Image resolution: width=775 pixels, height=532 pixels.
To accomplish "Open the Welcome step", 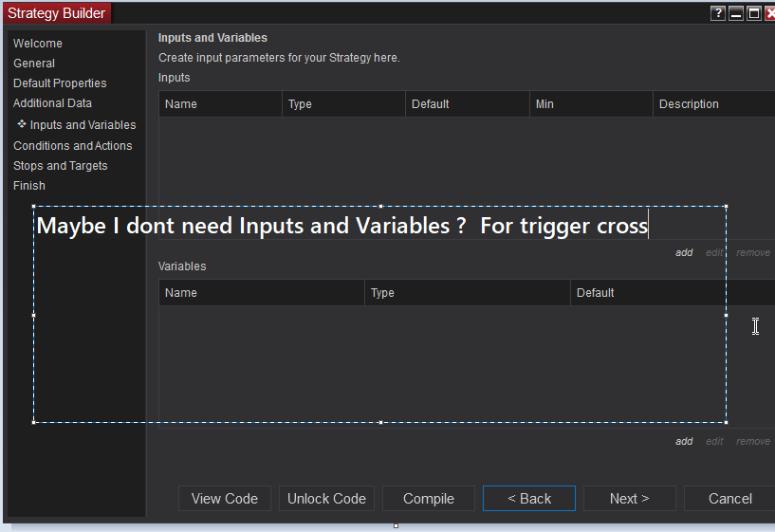I will [x=38, y=44].
